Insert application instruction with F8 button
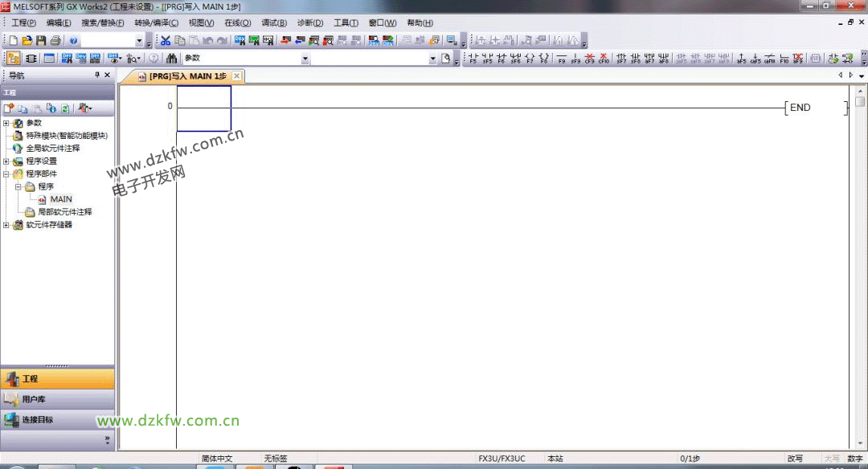This screenshot has height=469, width=868. click(544, 59)
